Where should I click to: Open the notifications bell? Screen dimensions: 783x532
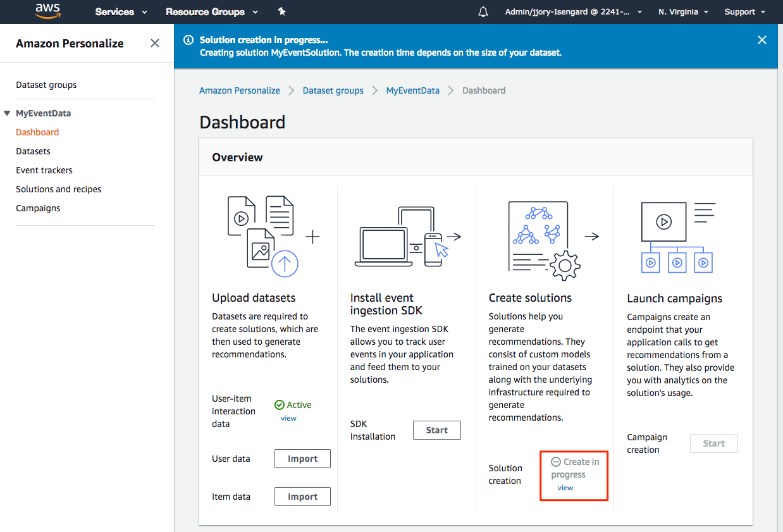(x=483, y=11)
